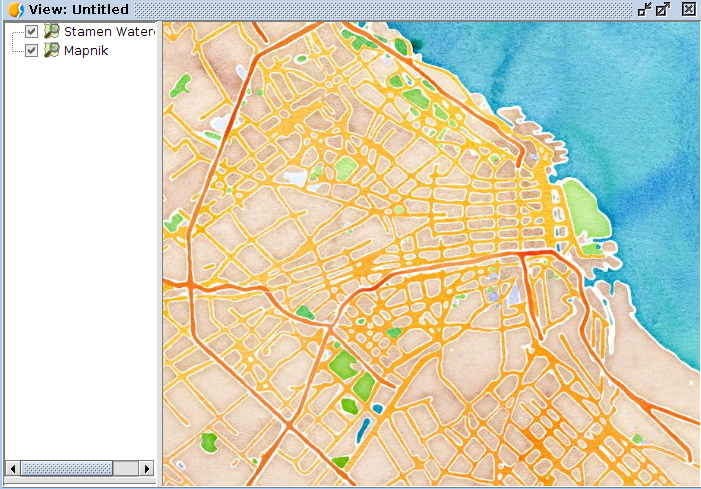Select the Stamen Watercolor layer name
Image resolution: width=701 pixels, height=489 pixels.
coord(109,31)
